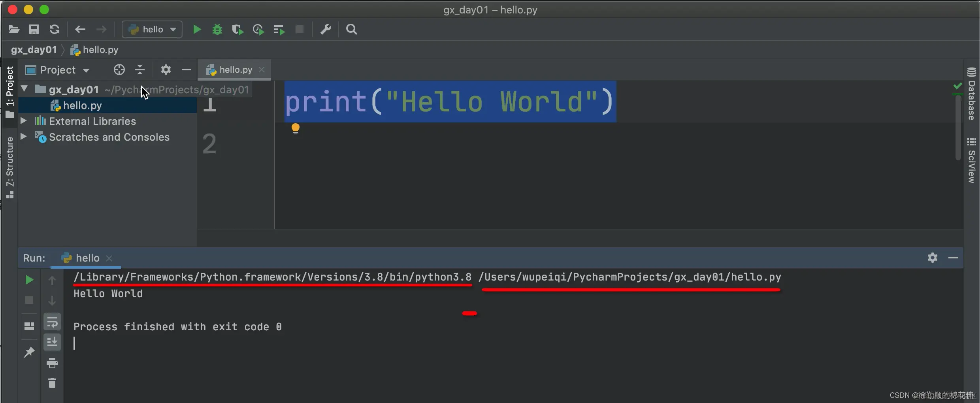Open file with the toolbar folder icon

coord(14,29)
